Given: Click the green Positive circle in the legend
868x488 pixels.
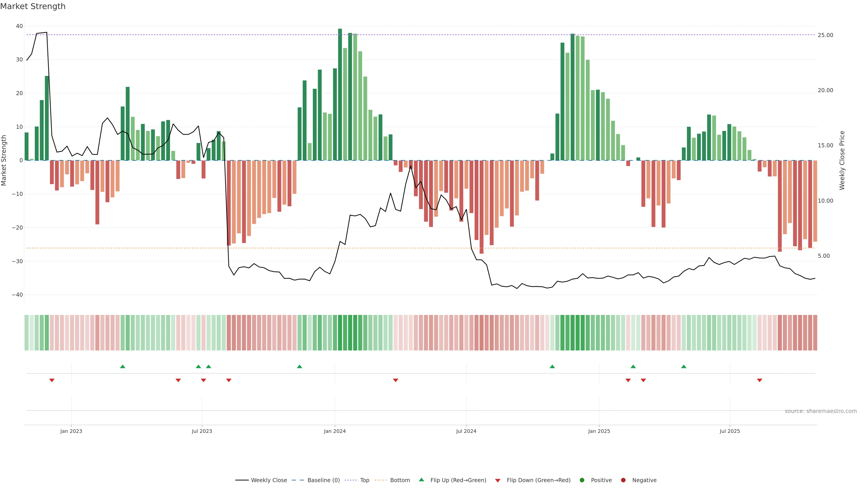Looking at the screenshot, I should point(582,480).
